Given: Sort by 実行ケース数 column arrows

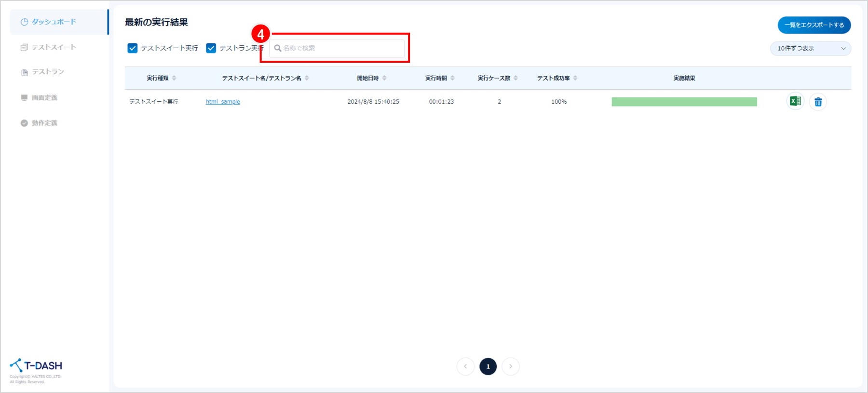Looking at the screenshot, I should 515,78.
